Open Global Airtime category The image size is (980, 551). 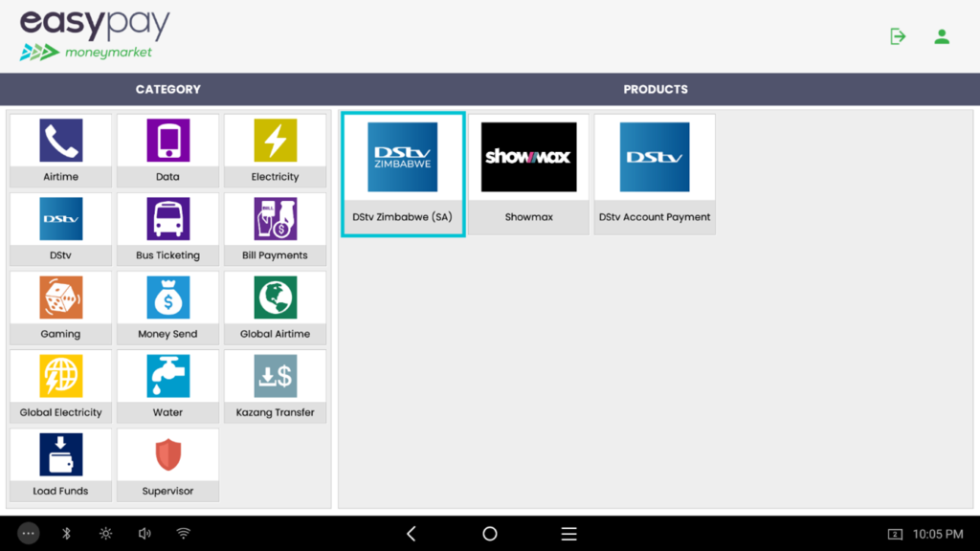(275, 308)
